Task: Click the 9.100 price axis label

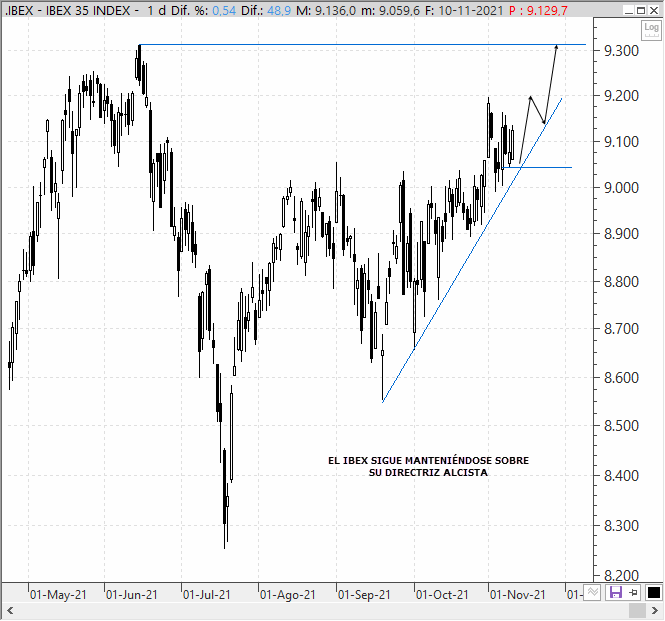Action: pyautogui.click(x=621, y=142)
